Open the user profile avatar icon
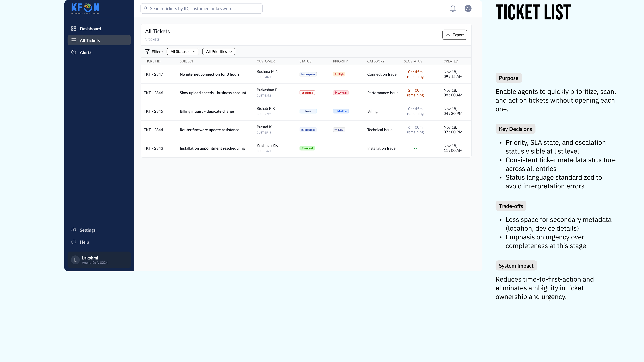This screenshot has width=644, height=362. [x=468, y=9]
